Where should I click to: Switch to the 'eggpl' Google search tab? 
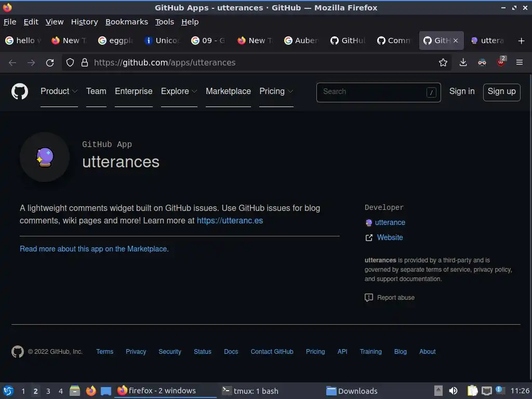[116, 41]
